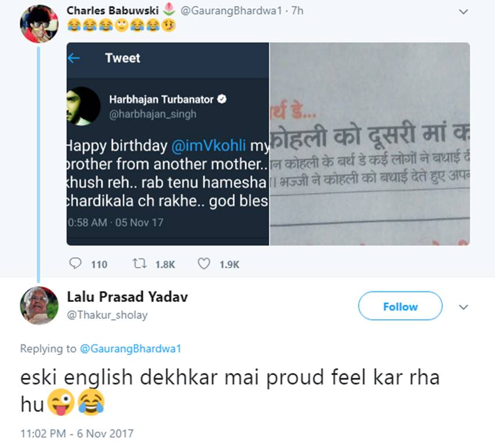Open Charles Babuwski's profile avatar
The width and height of the screenshot is (495, 448).
pos(39,24)
